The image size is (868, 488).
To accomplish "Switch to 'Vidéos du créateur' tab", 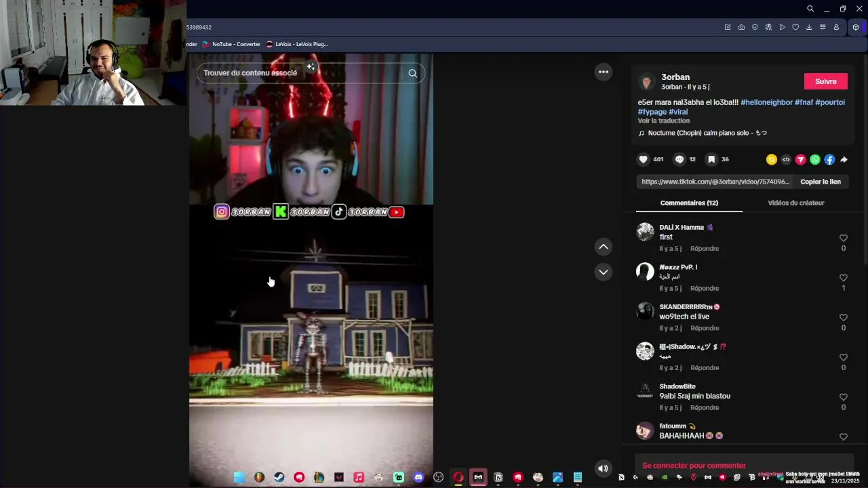I will pos(796,203).
